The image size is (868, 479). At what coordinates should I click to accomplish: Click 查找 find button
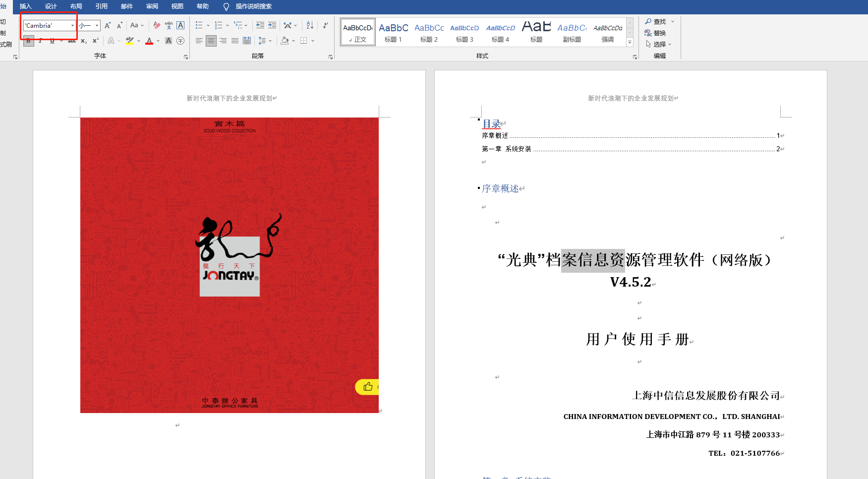(x=655, y=21)
